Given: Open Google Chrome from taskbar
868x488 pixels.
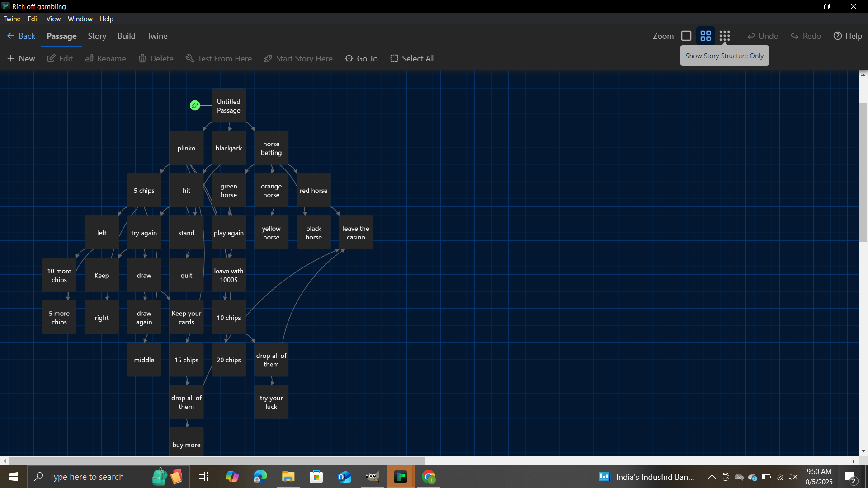Looking at the screenshot, I should [x=429, y=477].
